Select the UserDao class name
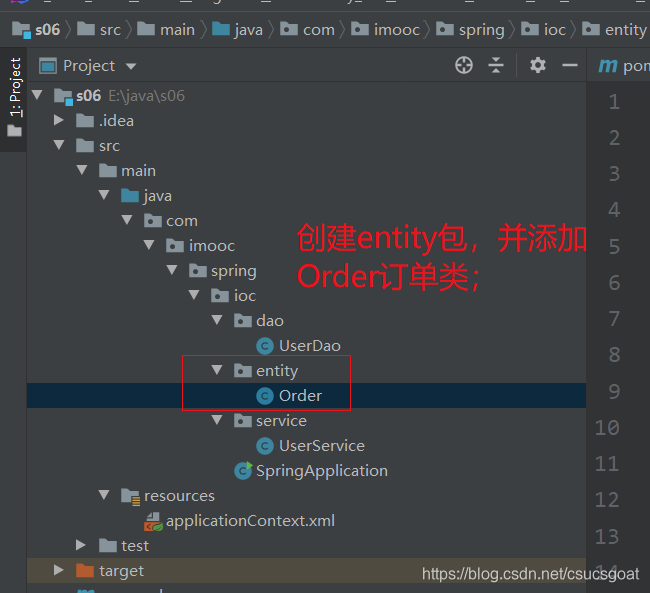Viewport: 650px width, 593px height. (310, 346)
